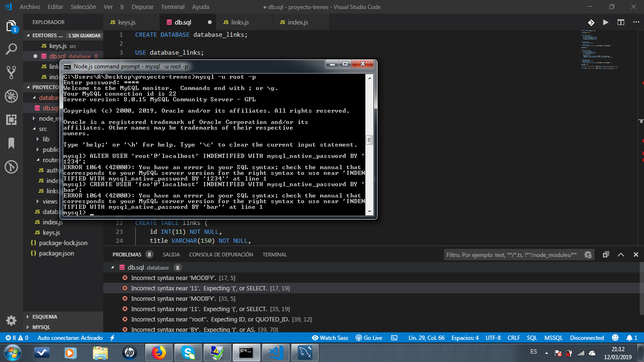644x362 pixels.
Task: Open the Ayuda menu
Action: [201, 7]
